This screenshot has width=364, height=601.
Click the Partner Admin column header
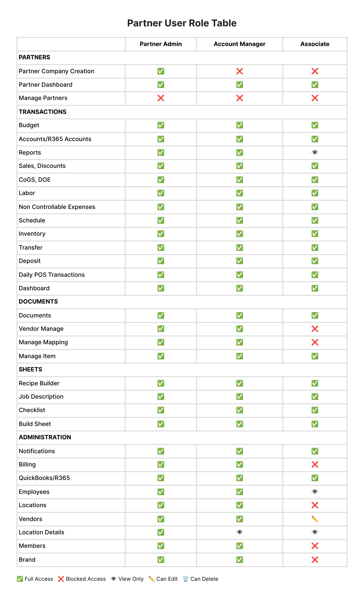161,44
